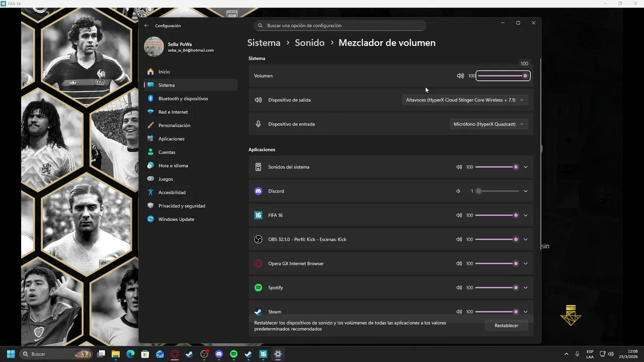Switch to Spotify on the taskbar

[233, 354]
